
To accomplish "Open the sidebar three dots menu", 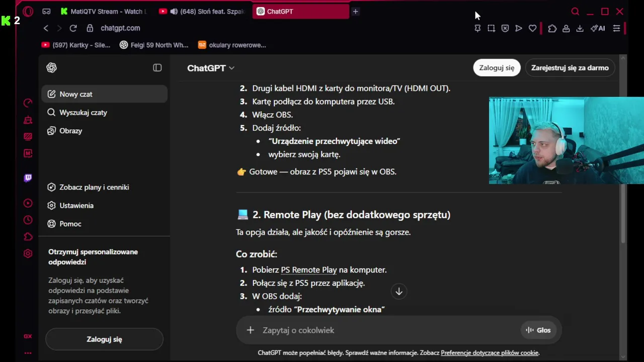I will tap(28, 353).
